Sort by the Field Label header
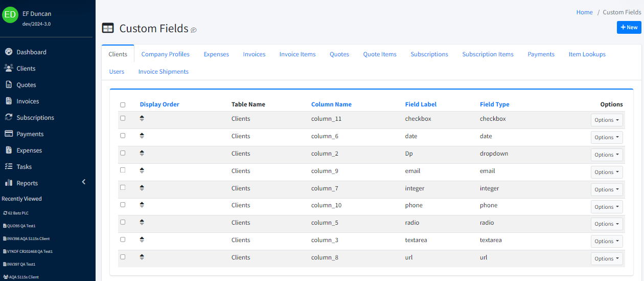Screen dimensions: 644x281 pyautogui.click(x=421, y=104)
